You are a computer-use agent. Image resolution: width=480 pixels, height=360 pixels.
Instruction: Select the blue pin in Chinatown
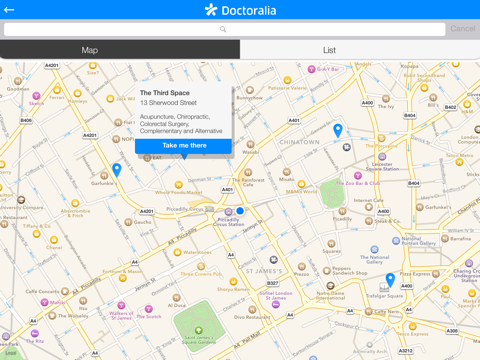coord(338,131)
